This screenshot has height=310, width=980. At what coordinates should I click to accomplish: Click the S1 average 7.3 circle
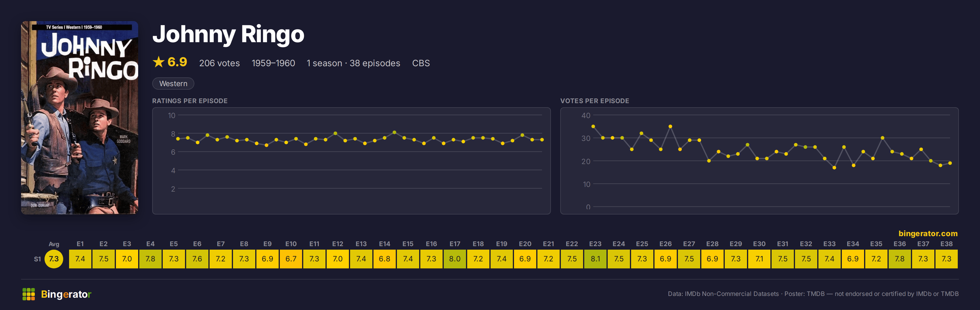coord(54,259)
